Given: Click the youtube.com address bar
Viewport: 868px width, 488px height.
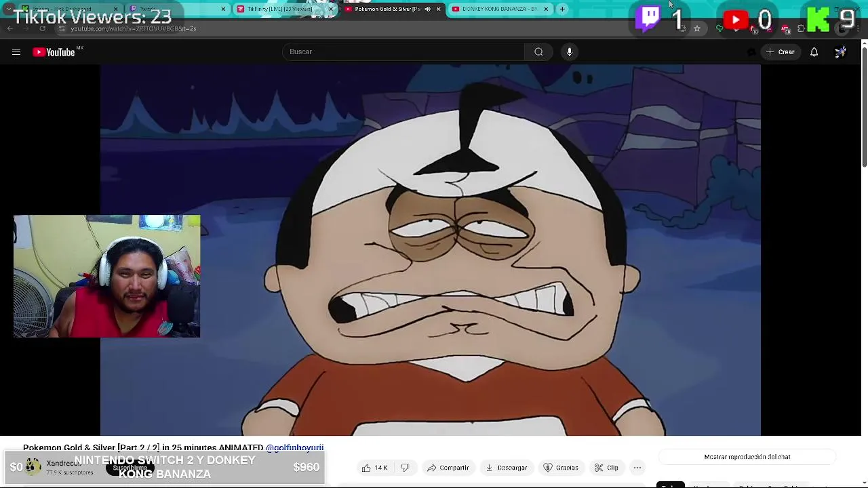Looking at the screenshot, I should pos(380,28).
